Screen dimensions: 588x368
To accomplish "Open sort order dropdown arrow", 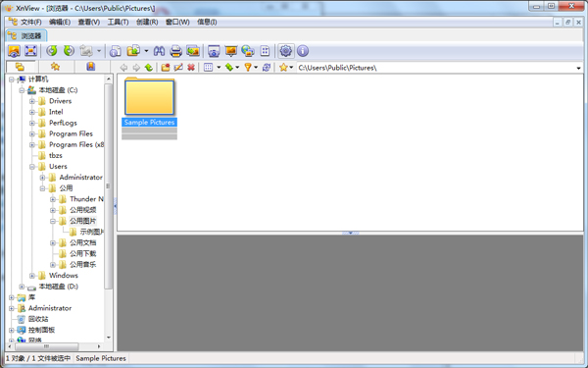I will point(237,68).
